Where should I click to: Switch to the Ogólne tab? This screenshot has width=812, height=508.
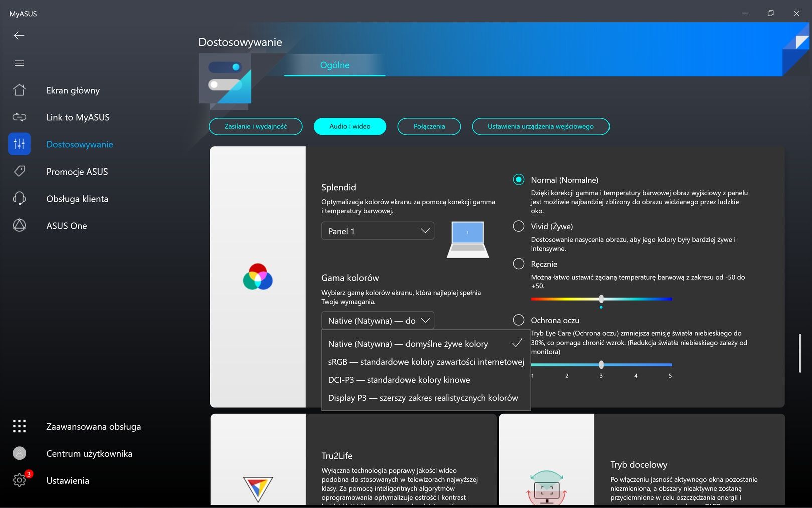point(335,65)
